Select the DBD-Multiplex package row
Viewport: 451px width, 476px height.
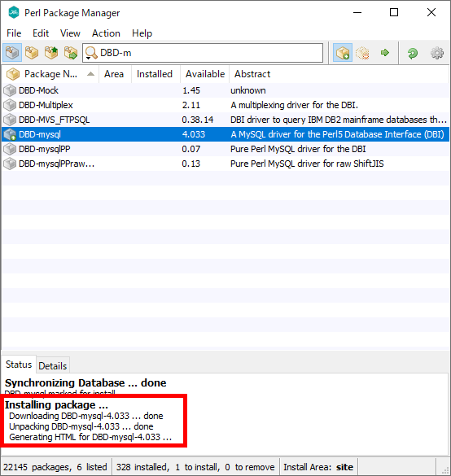pyautogui.click(x=225, y=105)
